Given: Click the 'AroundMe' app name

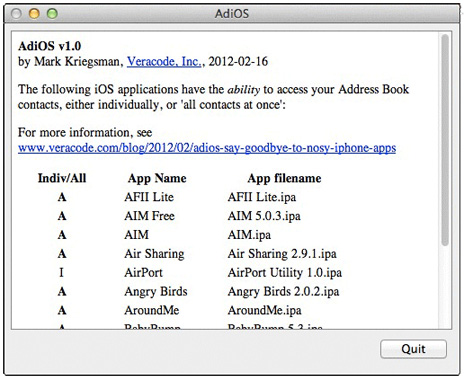Looking at the screenshot, I should coord(152,311).
